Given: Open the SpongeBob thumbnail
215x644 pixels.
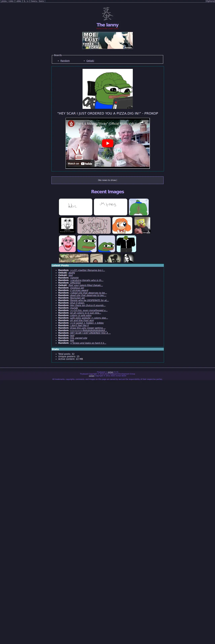Looking at the screenshot, I should (x=142, y=225).
